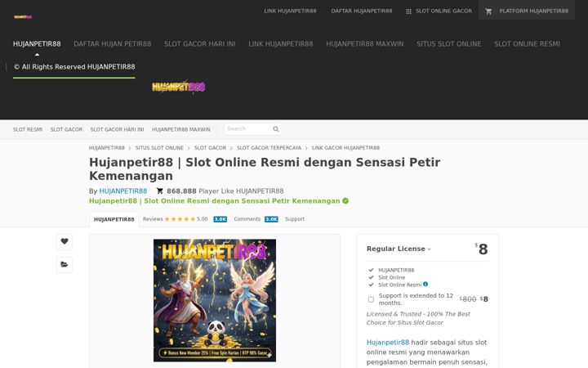The height and width of the screenshot is (368, 588).
Task: Click the cart icon beside Platform Hujanpetir88
Action: (488, 11)
